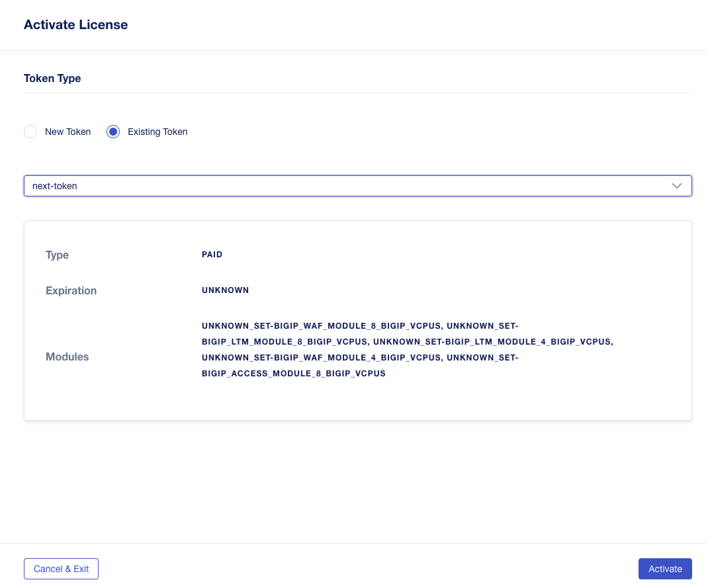Click Cancel & Exit button

[62, 569]
